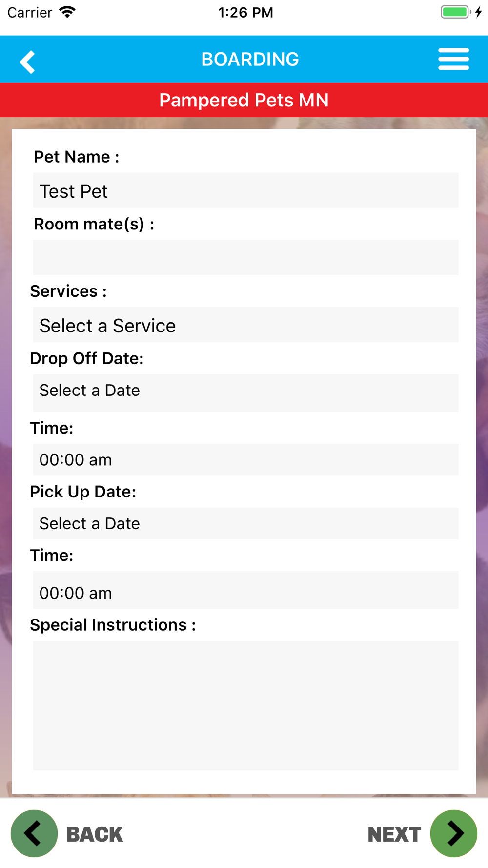
Task: Tap the Carrier label in status bar
Action: [x=30, y=12]
